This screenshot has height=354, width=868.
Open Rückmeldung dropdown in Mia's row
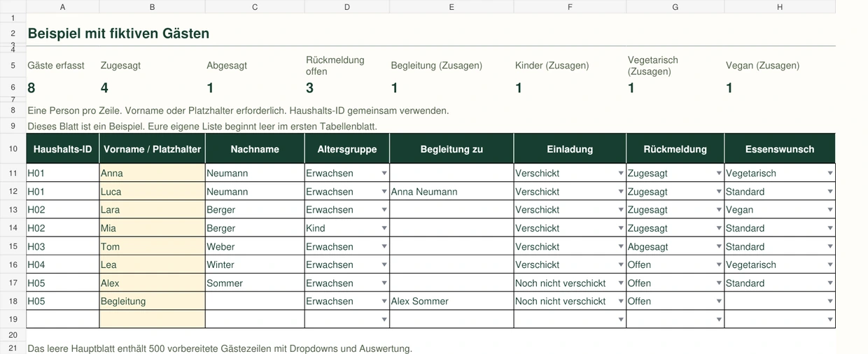718,228
